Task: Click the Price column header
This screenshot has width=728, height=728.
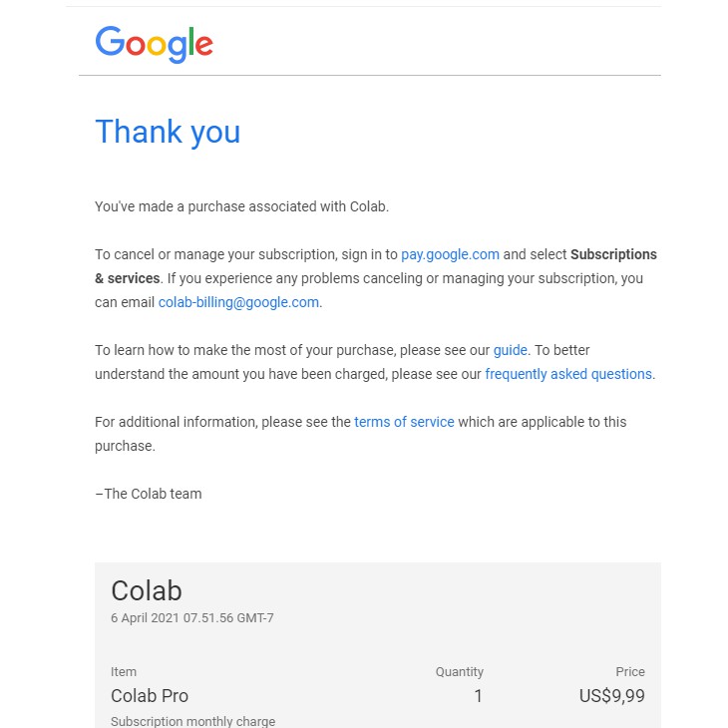Action: (x=630, y=672)
